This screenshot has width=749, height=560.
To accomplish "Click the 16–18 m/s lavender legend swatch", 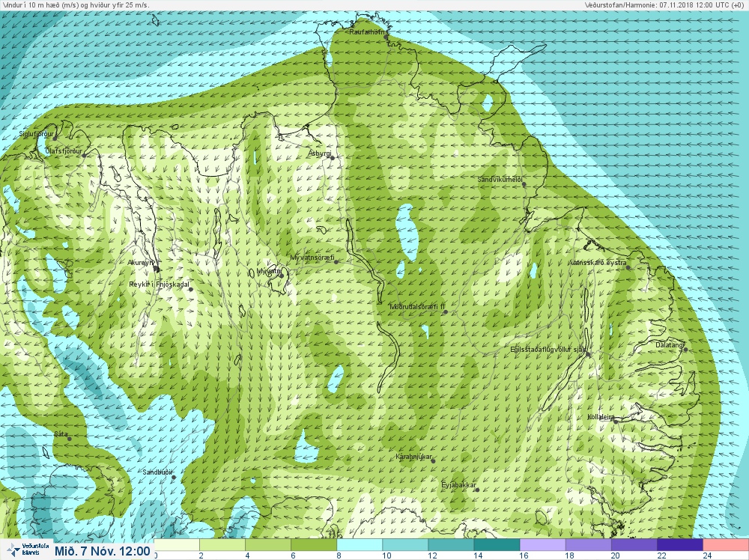I will click(x=542, y=545).
